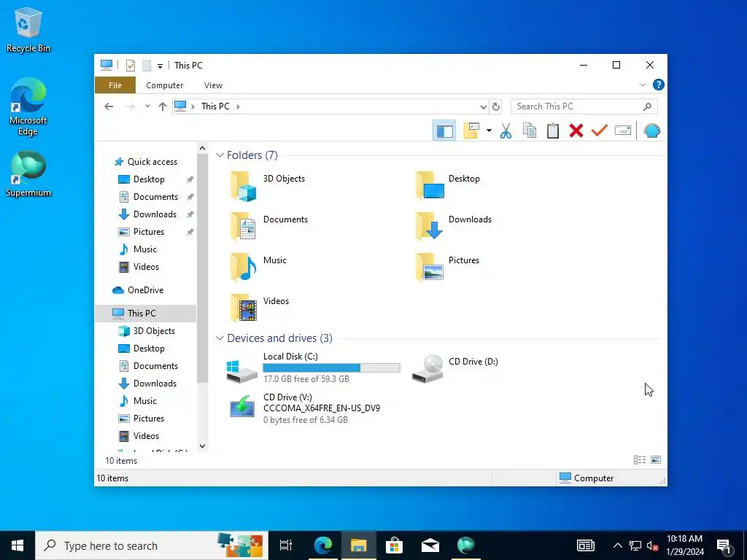
Task: Click in the Search This PC field
Action: [584, 106]
